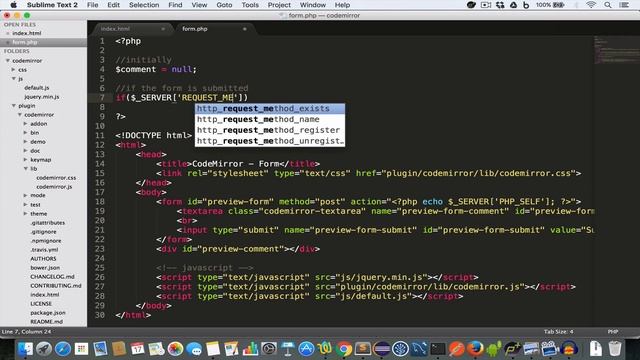Click line number 18 in gutter
The width and height of the screenshot is (640, 360).
(100, 202)
